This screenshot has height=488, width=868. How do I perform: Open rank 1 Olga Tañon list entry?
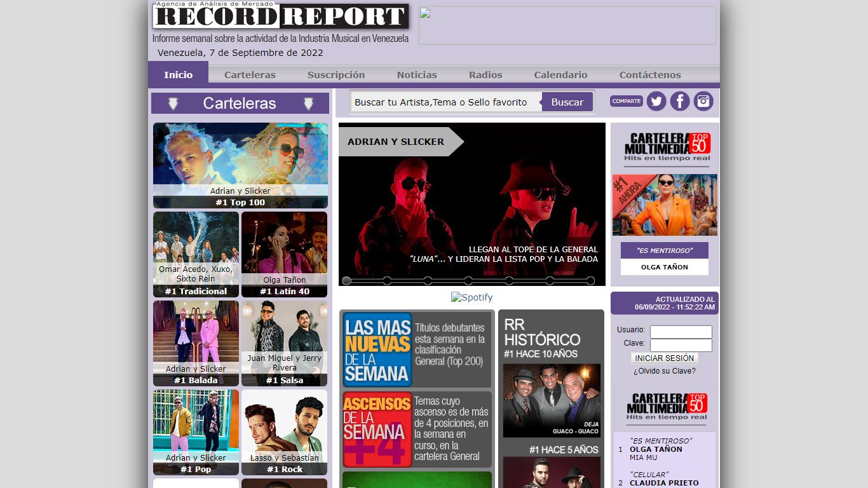tap(665, 449)
